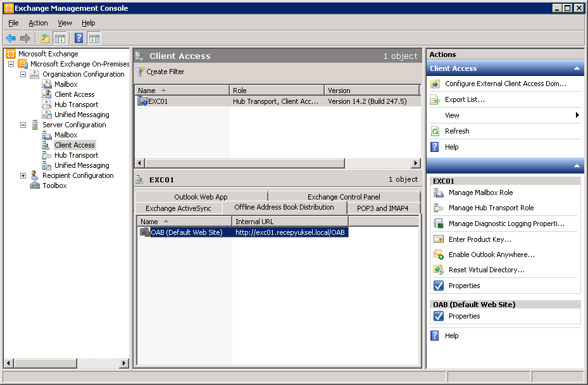Click the Create Filter link
The image size is (588, 385).
(165, 72)
